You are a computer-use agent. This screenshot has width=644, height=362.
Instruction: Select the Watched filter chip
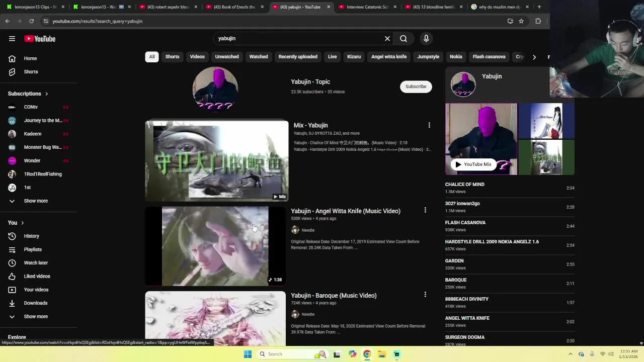(259, 57)
